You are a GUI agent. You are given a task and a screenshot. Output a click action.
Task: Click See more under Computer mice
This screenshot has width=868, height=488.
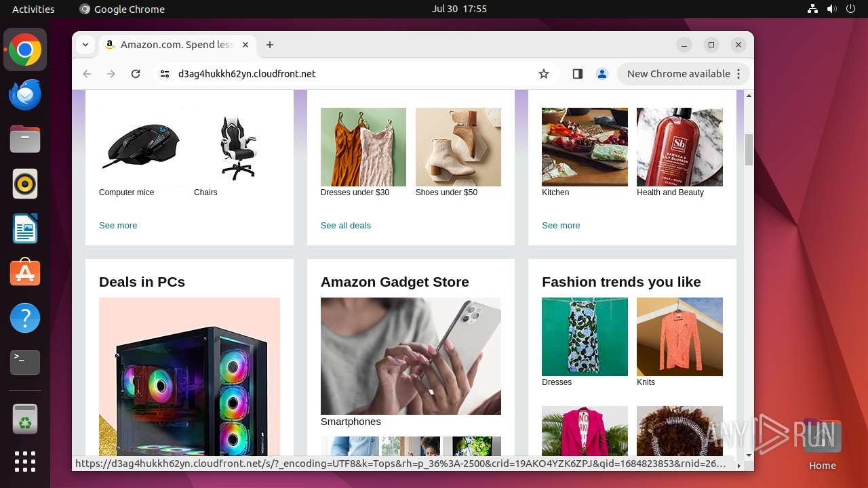point(118,226)
